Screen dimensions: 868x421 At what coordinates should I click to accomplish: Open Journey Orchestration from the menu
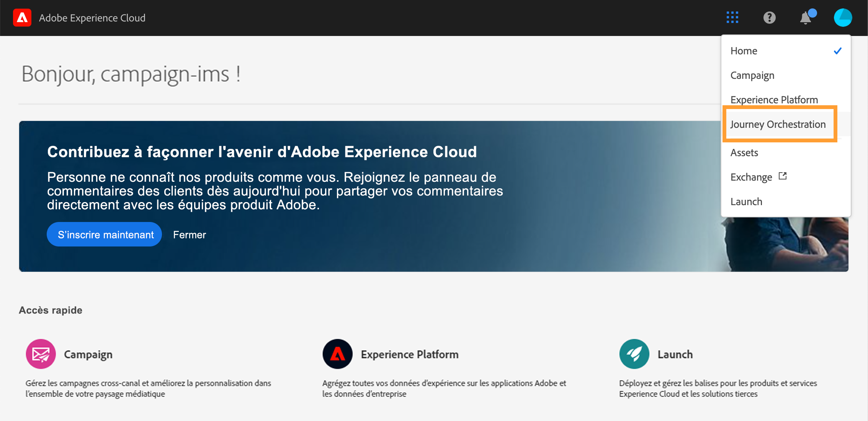(778, 124)
